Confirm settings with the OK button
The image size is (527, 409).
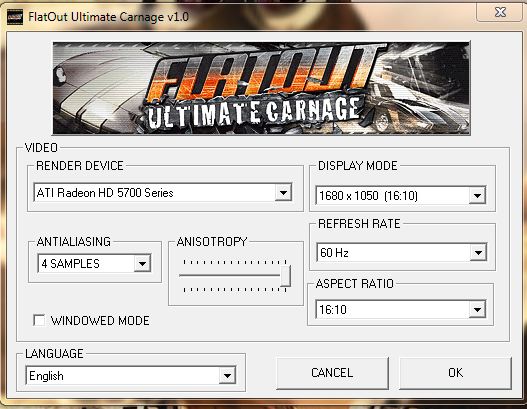(455, 373)
